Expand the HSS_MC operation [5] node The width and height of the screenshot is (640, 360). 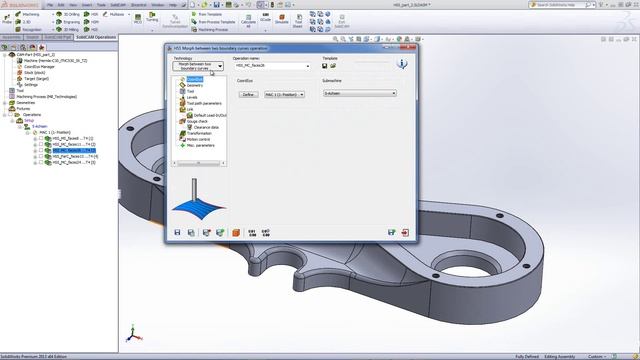[x=35, y=162]
